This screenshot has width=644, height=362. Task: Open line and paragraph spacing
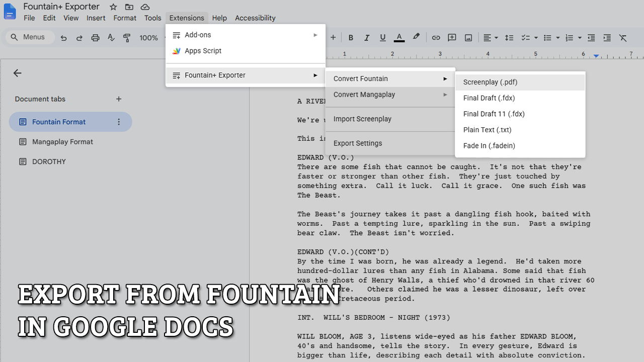509,38
